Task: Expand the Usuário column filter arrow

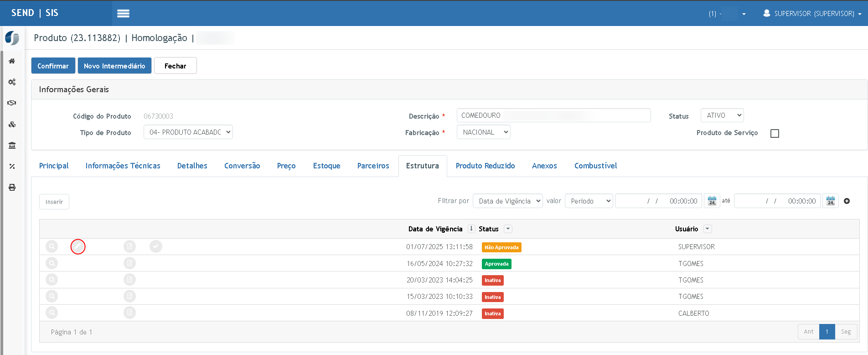Action: tap(708, 229)
